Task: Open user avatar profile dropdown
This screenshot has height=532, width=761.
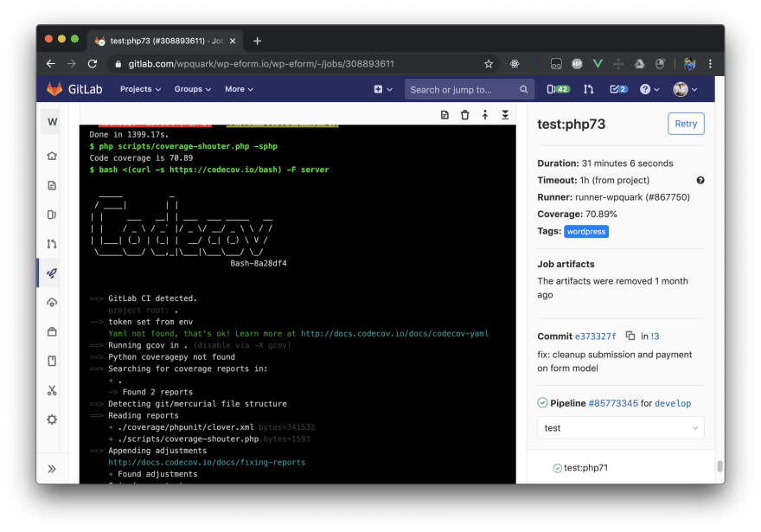Action: (x=685, y=89)
